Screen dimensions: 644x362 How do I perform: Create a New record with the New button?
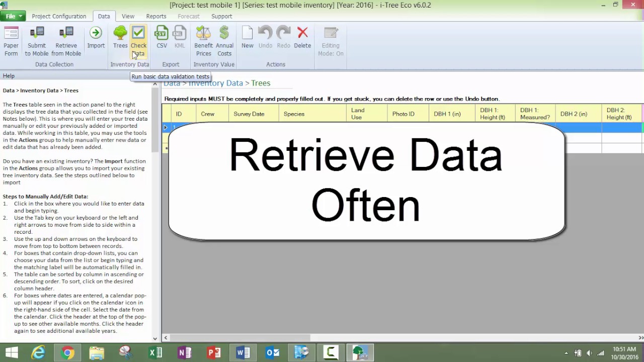(247, 38)
